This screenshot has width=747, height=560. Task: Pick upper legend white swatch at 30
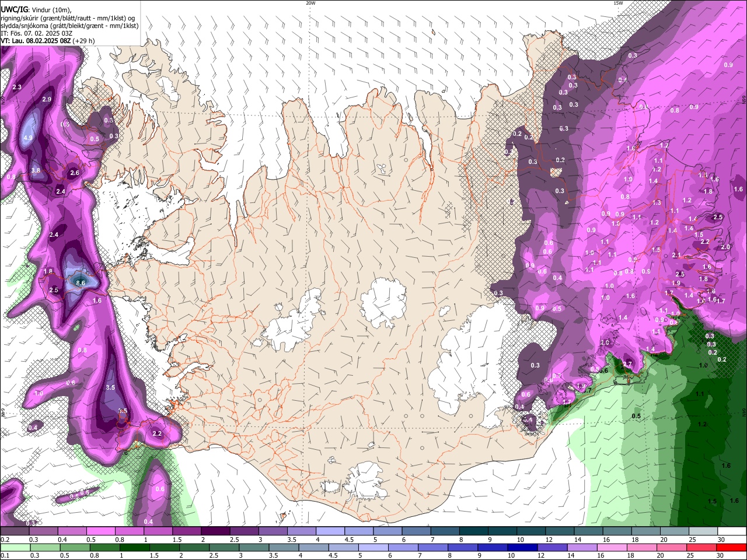pos(732,531)
